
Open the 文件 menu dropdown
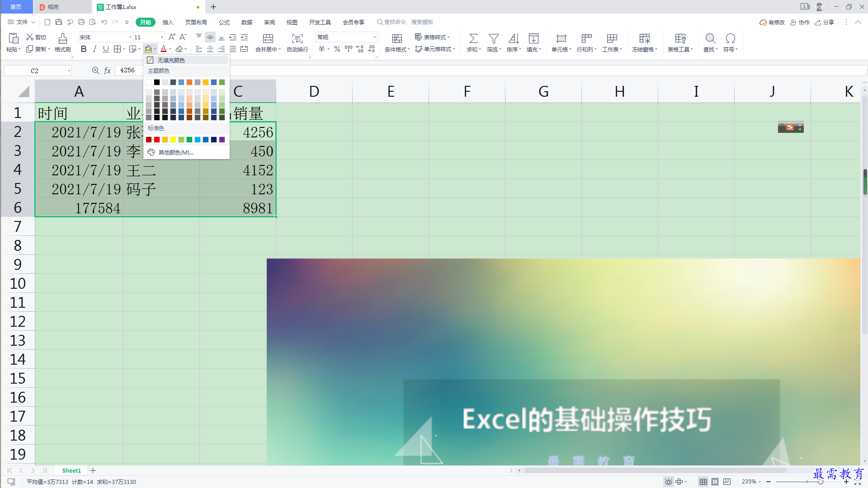[x=21, y=22]
